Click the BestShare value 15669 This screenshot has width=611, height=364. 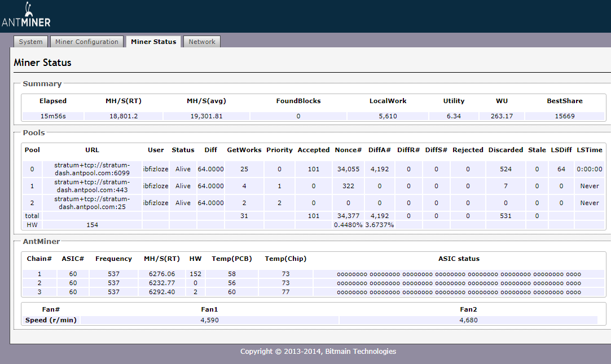coord(564,116)
